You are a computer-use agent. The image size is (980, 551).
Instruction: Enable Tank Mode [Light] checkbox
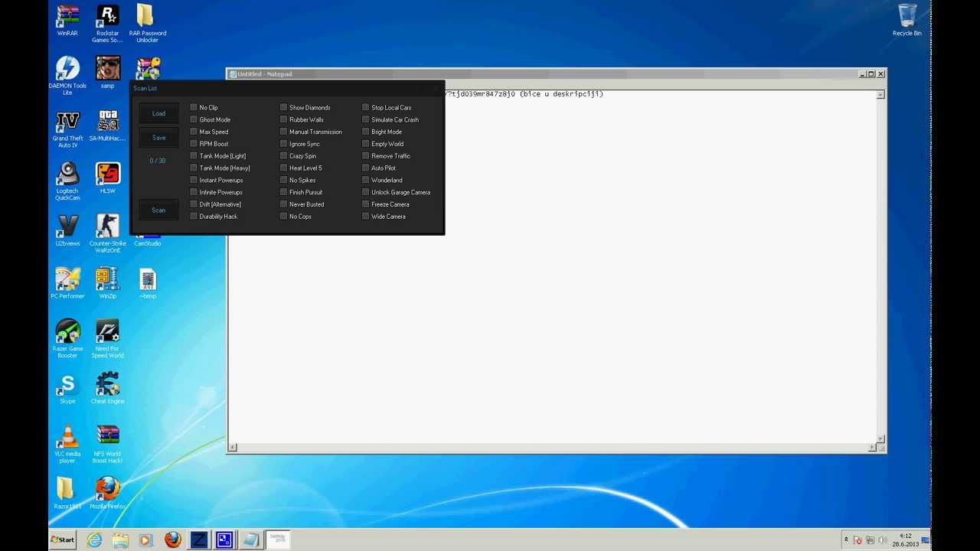point(194,156)
